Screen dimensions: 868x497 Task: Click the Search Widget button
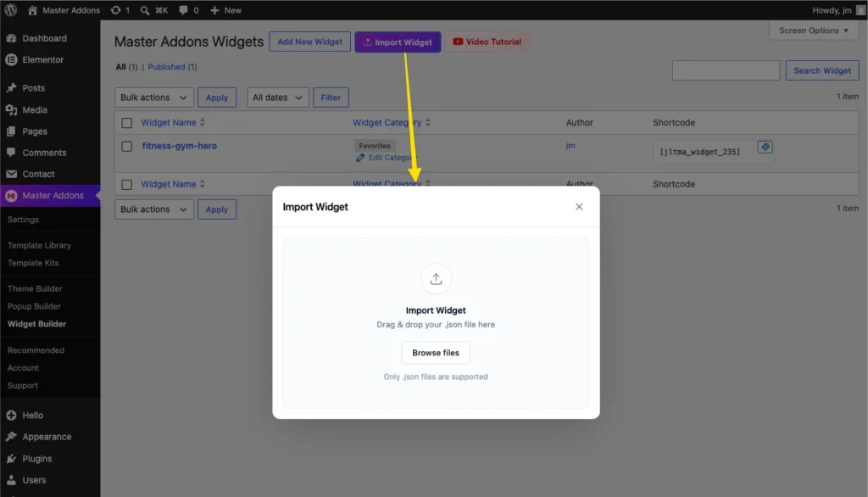pyautogui.click(x=822, y=70)
